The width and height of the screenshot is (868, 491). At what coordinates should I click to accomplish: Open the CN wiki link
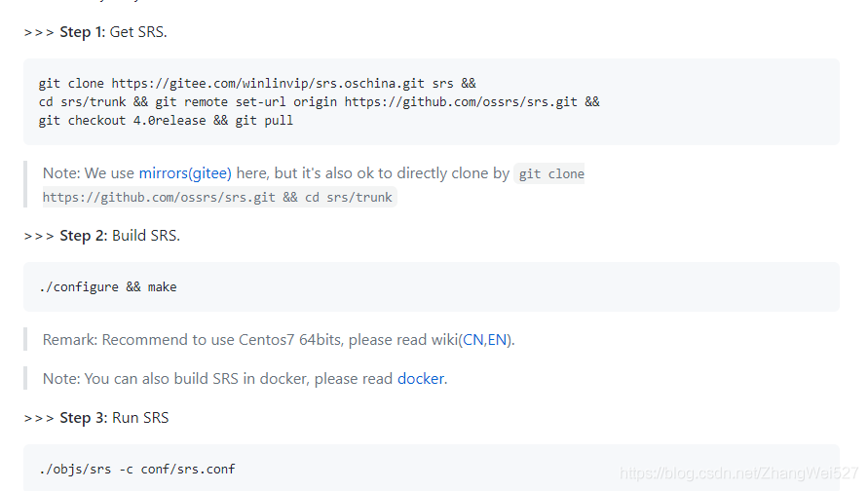(472, 340)
